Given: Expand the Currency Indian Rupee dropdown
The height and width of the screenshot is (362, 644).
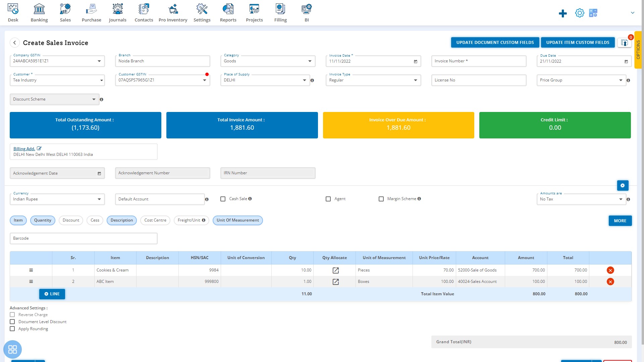Looking at the screenshot, I should [99, 199].
